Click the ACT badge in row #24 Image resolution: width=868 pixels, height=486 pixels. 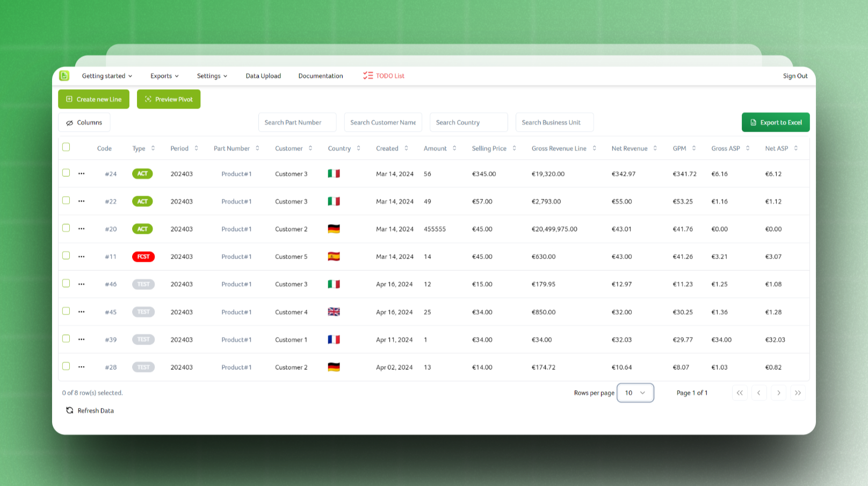(x=142, y=174)
